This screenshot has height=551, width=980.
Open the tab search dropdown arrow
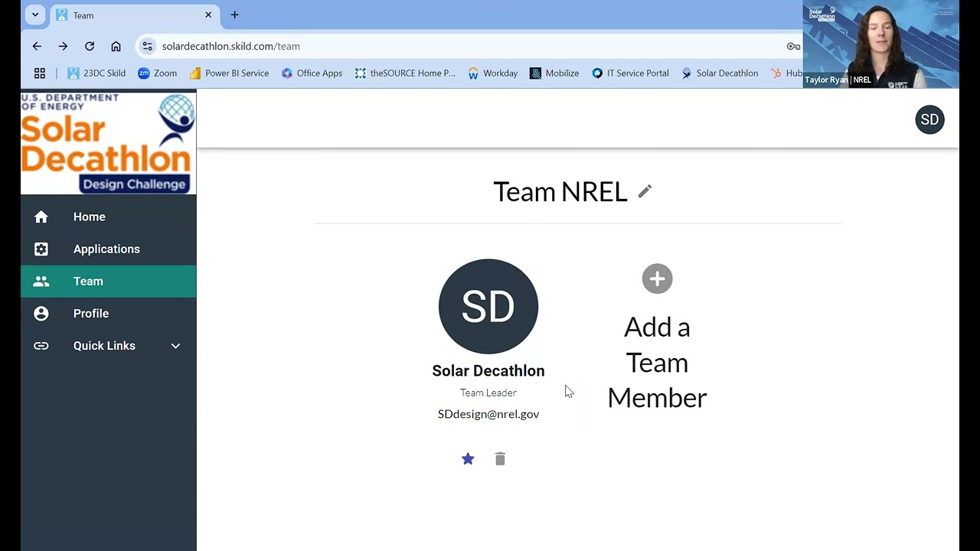[x=35, y=15]
